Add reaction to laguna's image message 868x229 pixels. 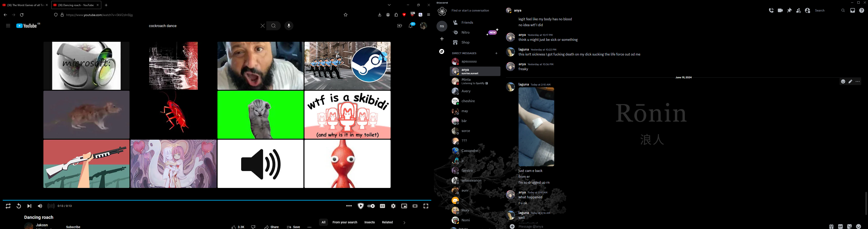[843, 82]
